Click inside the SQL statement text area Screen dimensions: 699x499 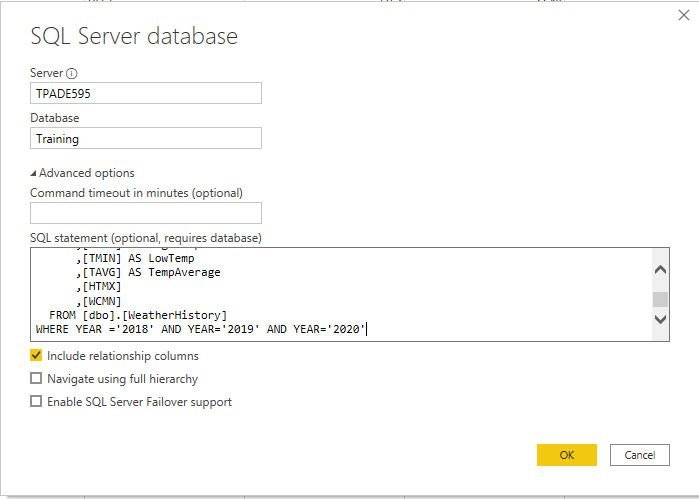[341, 294]
